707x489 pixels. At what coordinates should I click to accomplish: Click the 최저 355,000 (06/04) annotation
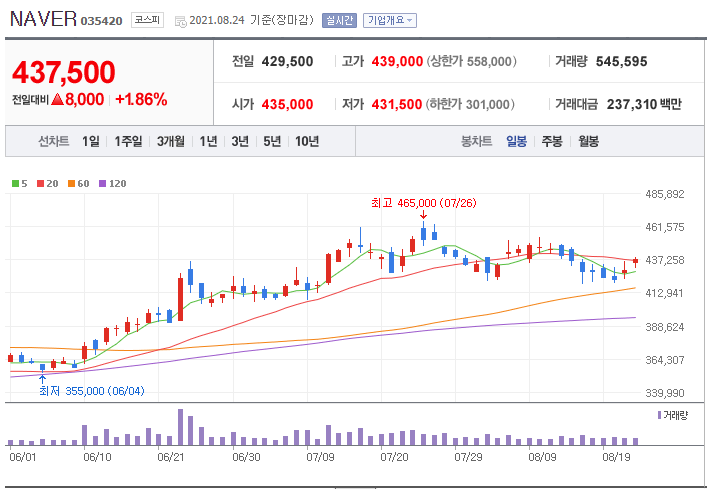92,391
